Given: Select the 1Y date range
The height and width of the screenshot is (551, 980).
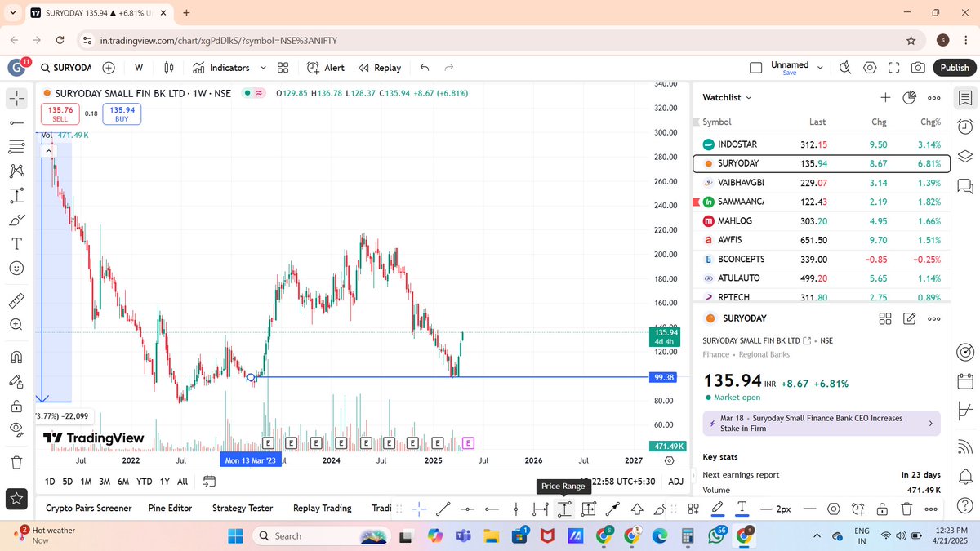Looking at the screenshot, I should [165, 482].
